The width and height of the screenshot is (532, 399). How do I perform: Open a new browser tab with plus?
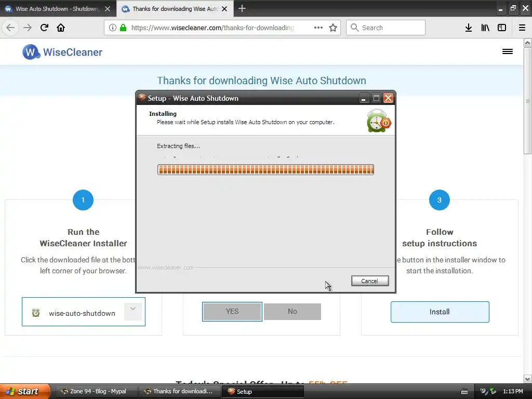pos(242,8)
